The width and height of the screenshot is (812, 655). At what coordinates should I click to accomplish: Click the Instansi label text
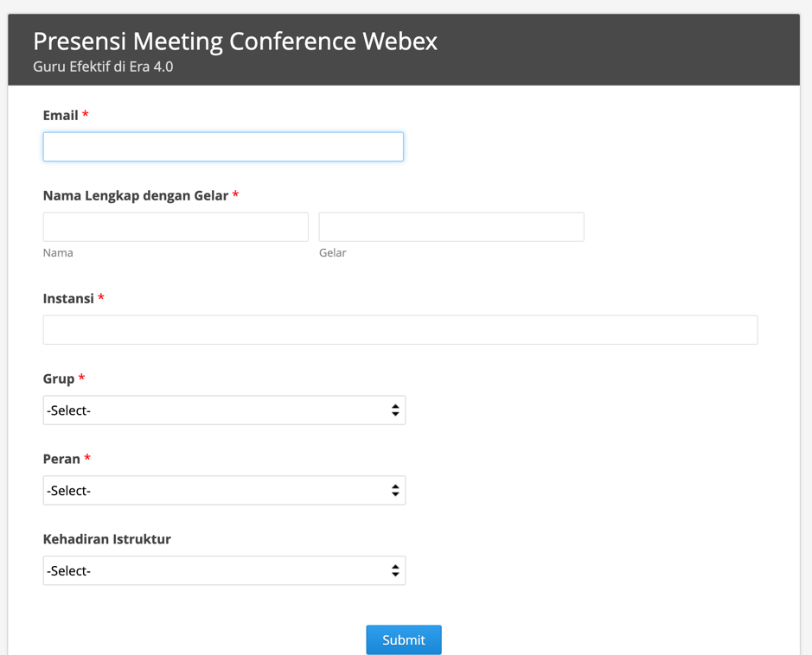pyautogui.click(x=68, y=298)
